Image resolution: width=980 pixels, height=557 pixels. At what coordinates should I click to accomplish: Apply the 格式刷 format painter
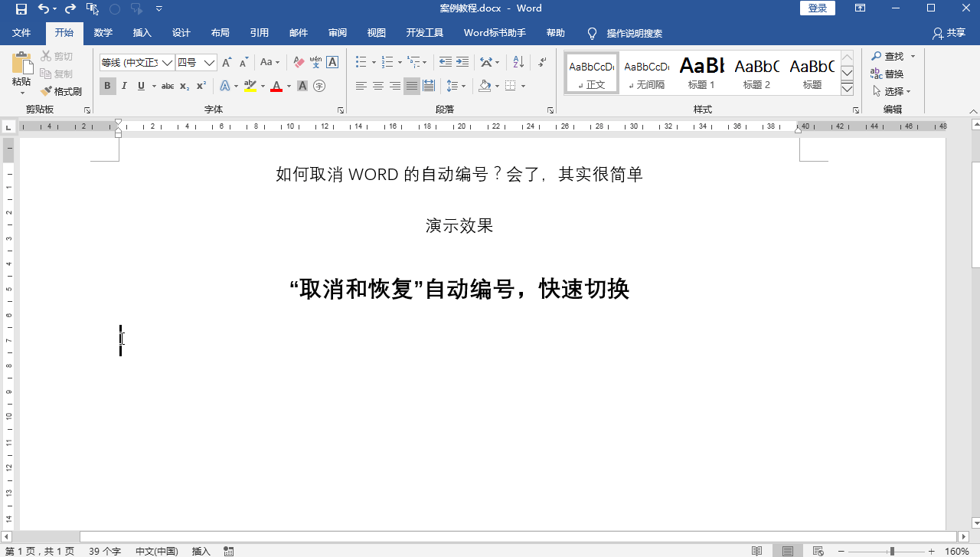(61, 91)
